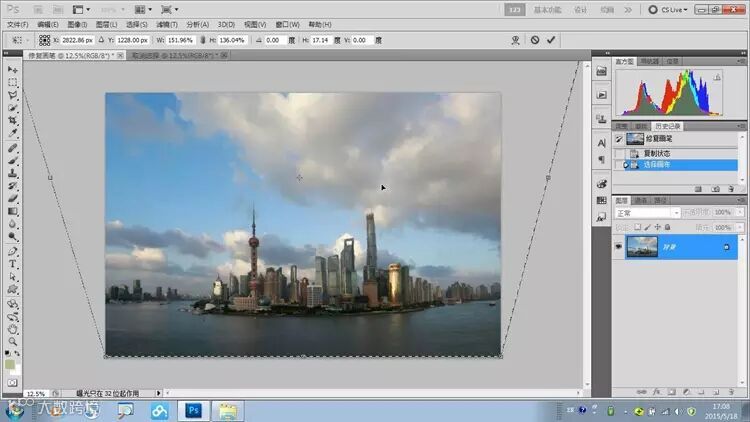
Task: Click the foreground color swatch
Action: (x=9, y=364)
